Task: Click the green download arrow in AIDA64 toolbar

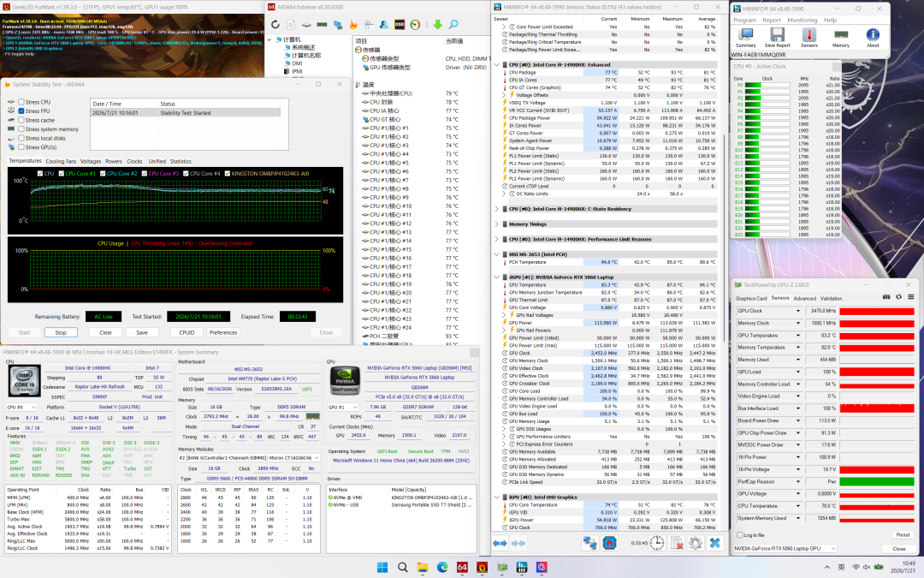Action: (x=437, y=25)
